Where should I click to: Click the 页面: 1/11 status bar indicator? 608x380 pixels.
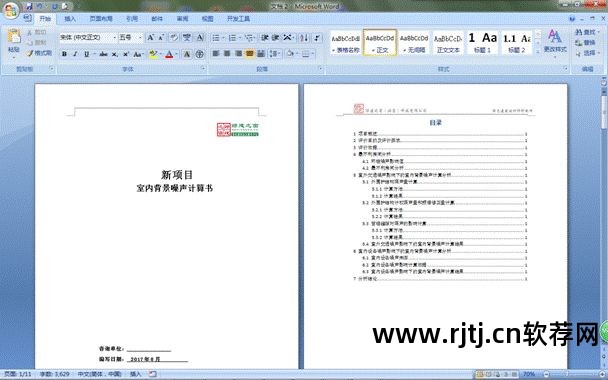coord(17,374)
